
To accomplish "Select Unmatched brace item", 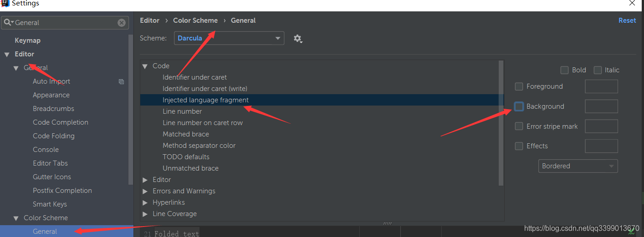I will (190, 168).
